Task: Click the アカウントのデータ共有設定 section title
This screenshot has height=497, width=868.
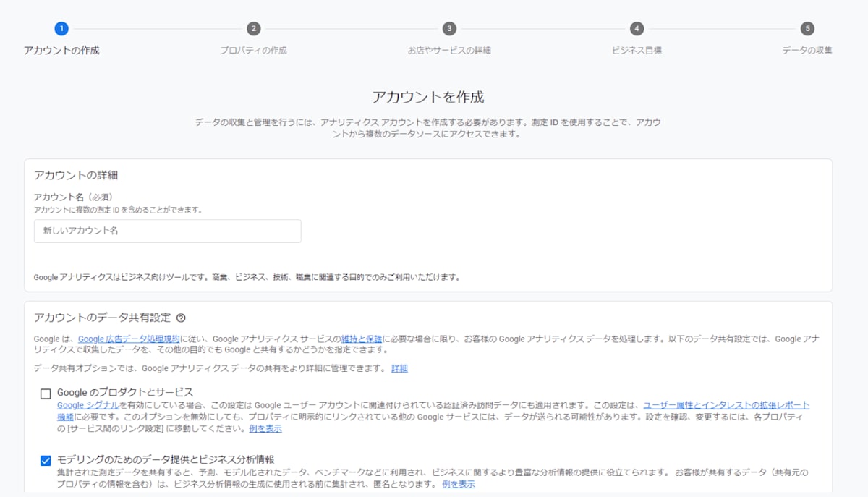Action: (x=102, y=318)
